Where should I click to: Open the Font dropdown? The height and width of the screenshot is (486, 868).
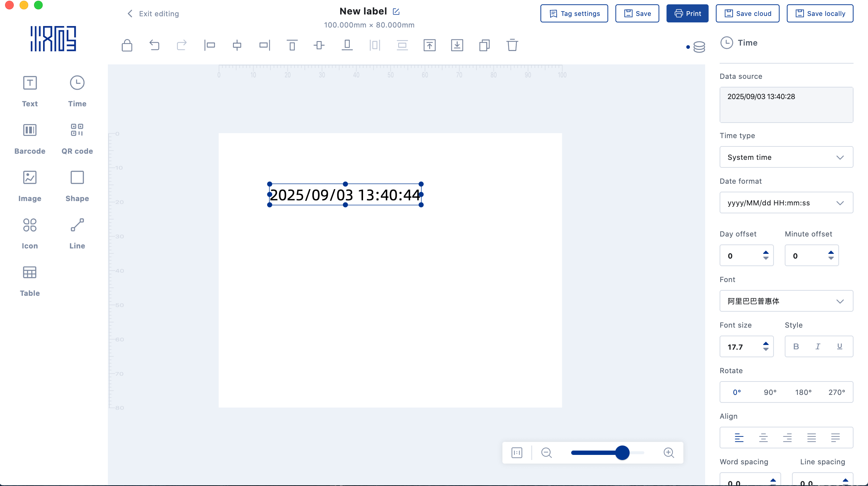click(786, 301)
